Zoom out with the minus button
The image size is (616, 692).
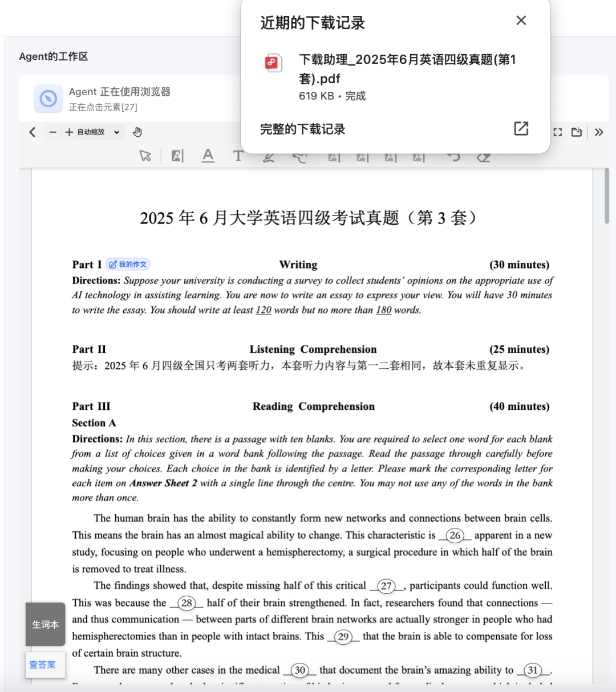coord(53,132)
